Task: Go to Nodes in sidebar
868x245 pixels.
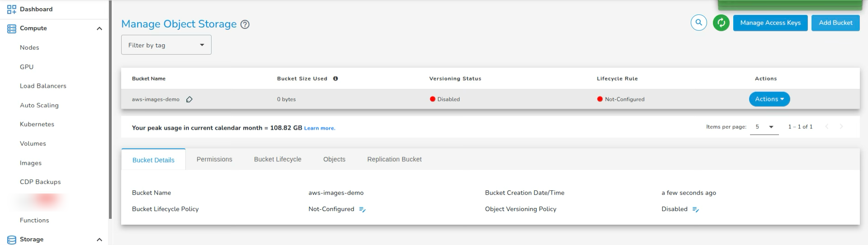Action: click(29, 47)
